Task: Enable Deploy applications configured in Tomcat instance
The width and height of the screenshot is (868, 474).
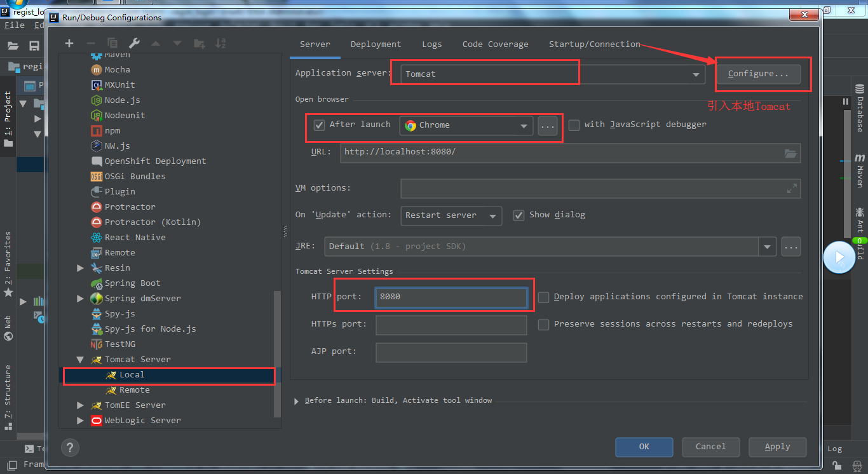Action: [x=543, y=297]
